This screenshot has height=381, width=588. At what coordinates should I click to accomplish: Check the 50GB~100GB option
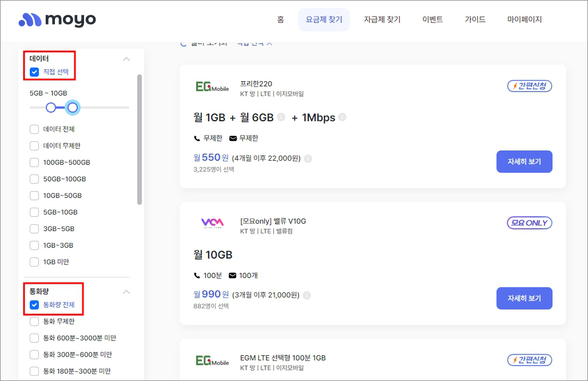pos(34,179)
